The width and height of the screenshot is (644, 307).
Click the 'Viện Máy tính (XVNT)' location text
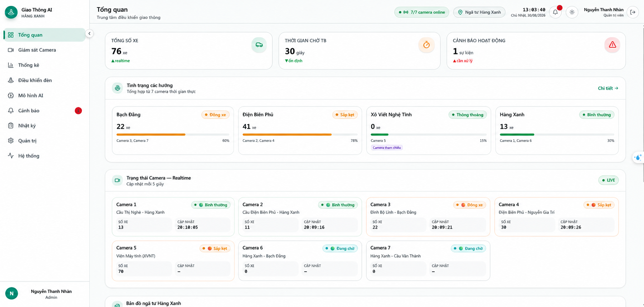(x=136, y=256)
